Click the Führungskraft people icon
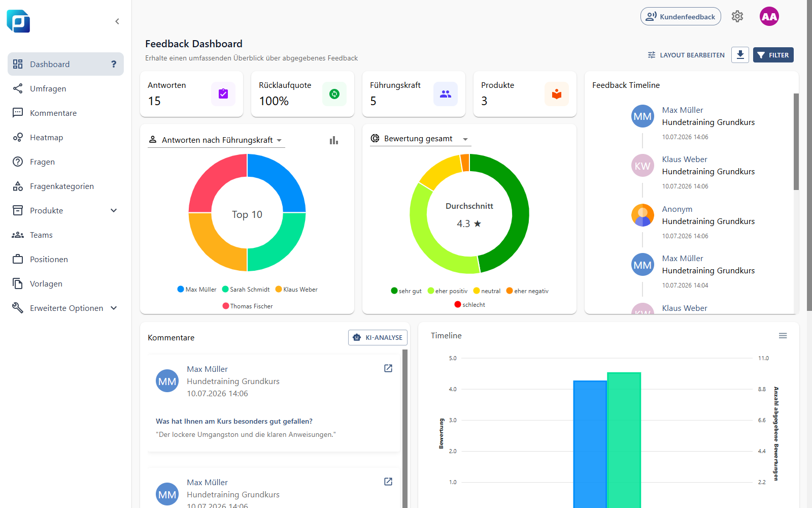Image resolution: width=812 pixels, height=508 pixels. (446, 94)
